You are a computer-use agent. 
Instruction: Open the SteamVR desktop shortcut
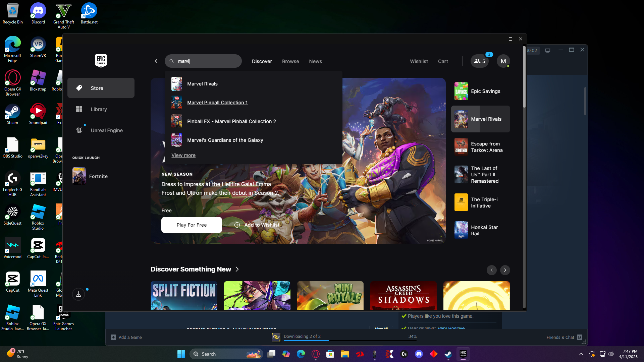pos(38,47)
